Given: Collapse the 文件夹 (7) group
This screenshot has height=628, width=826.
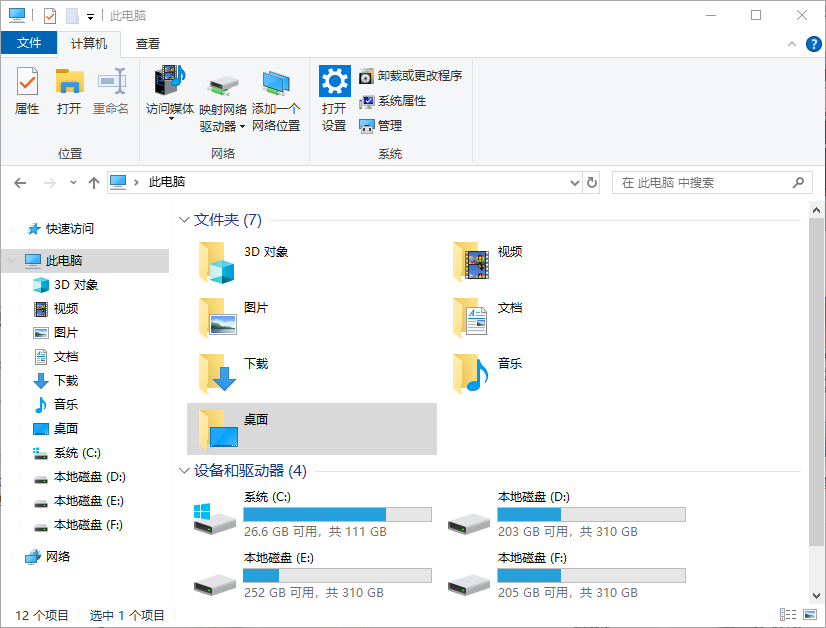Looking at the screenshot, I should [x=184, y=220].
